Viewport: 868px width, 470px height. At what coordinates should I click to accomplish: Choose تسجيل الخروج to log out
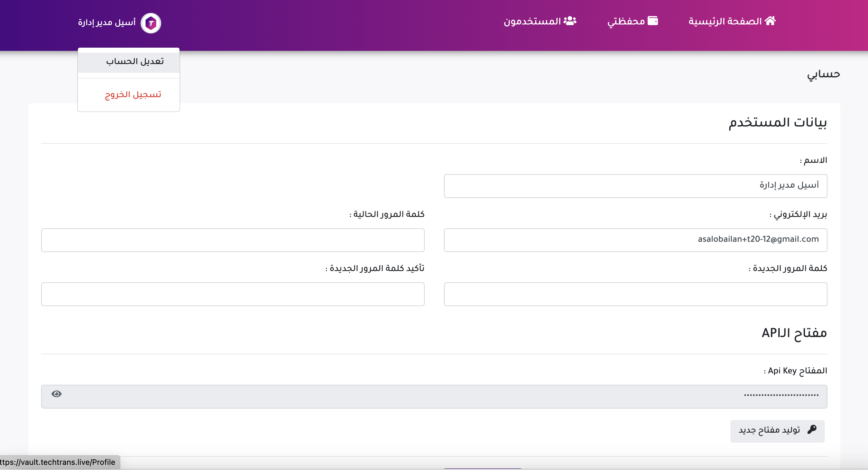pyautogui.click(x=133, y=94)
